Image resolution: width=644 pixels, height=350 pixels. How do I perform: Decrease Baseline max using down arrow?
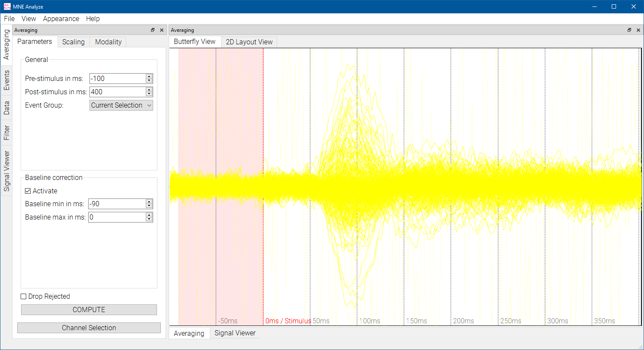149,219
